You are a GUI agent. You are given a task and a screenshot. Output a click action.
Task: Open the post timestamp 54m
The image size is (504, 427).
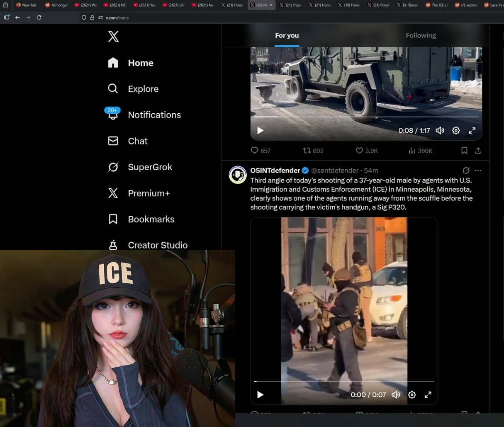[x=371, y=171]
